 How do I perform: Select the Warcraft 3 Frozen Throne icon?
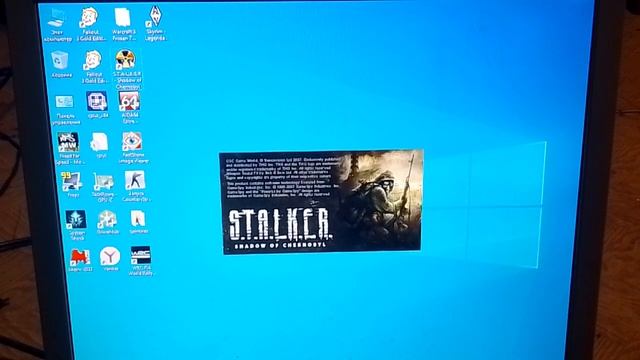click(123, 24)
